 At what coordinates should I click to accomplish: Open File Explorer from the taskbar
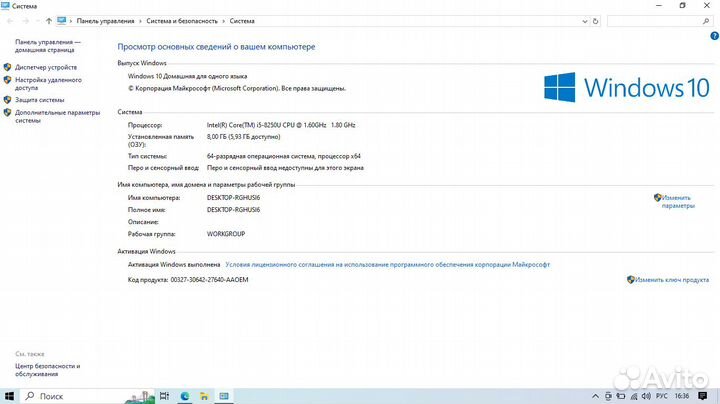[205, 396]
